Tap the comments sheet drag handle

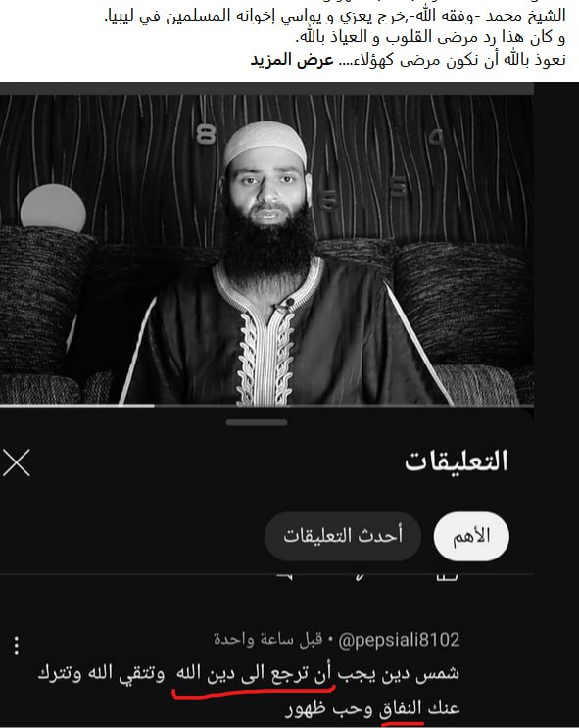pyautogui.click(x=257, y=422)
